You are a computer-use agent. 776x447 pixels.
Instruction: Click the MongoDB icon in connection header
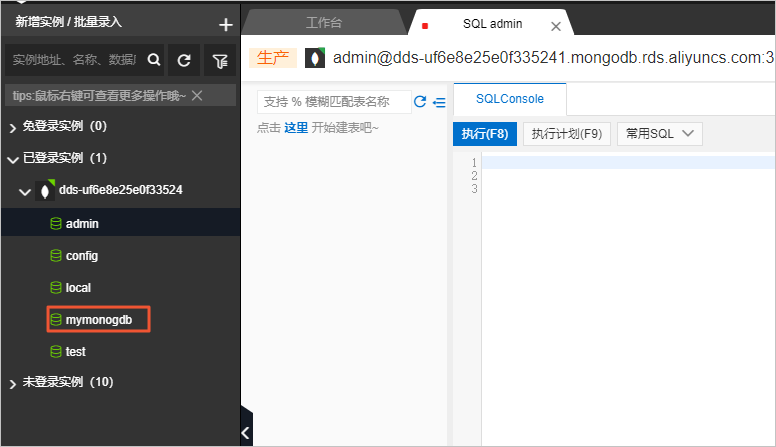click(x=315, y=58)
